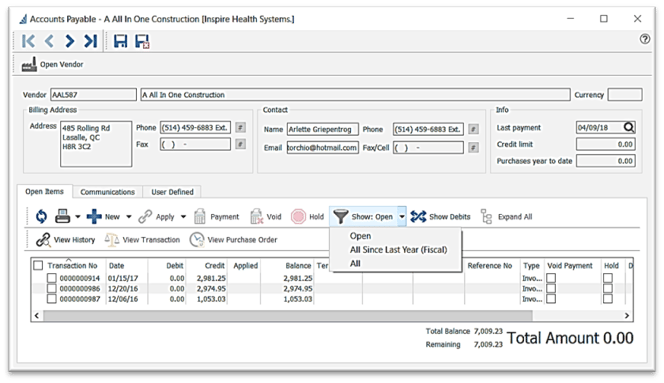
Task: Click the billing Address text box
Action: pos(96,144)
